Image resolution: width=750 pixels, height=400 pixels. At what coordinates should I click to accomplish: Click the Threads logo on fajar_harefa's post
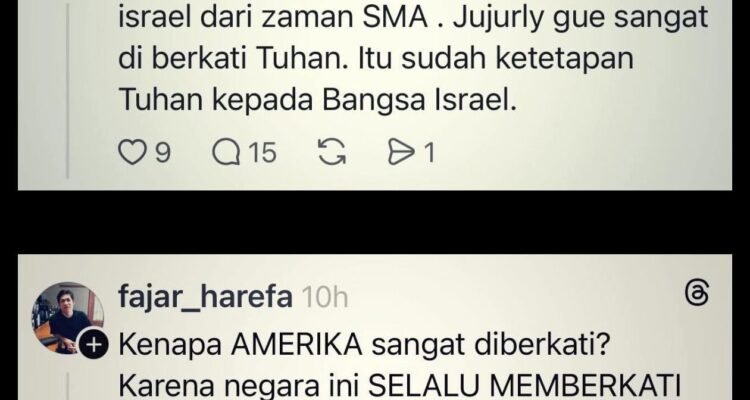click(x=697, y=293)
